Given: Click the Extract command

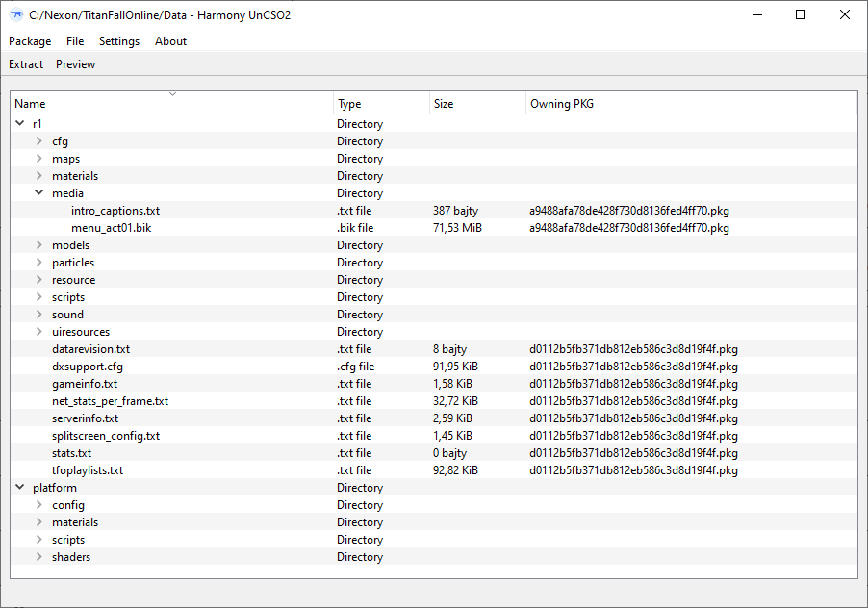Looking at the screenshot, I should [25, 63].
